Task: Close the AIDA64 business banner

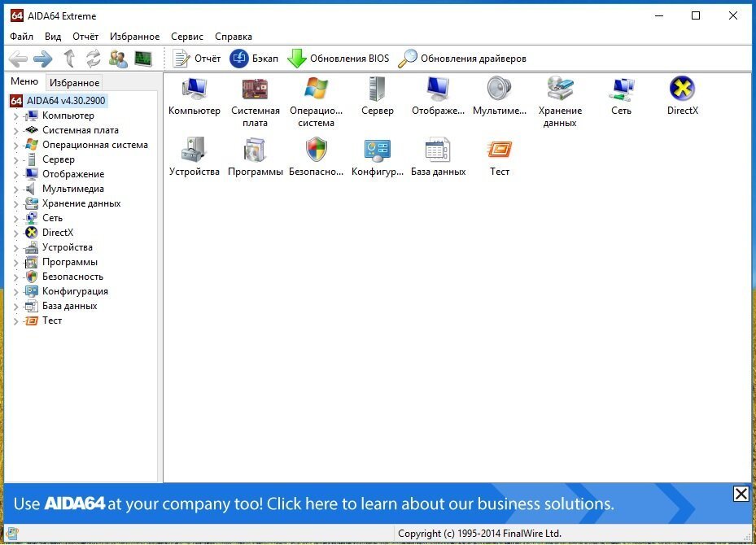Action: [x=741, y=494]
